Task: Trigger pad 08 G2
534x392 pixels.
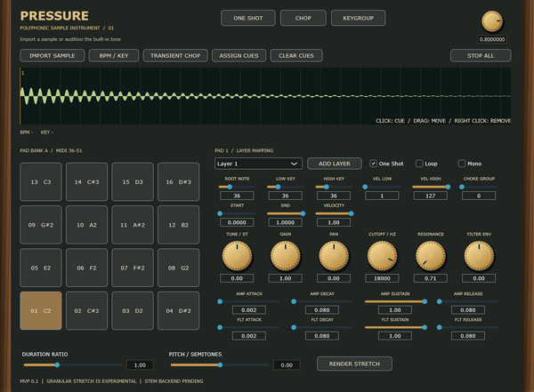Action: (x=179, y=268)
